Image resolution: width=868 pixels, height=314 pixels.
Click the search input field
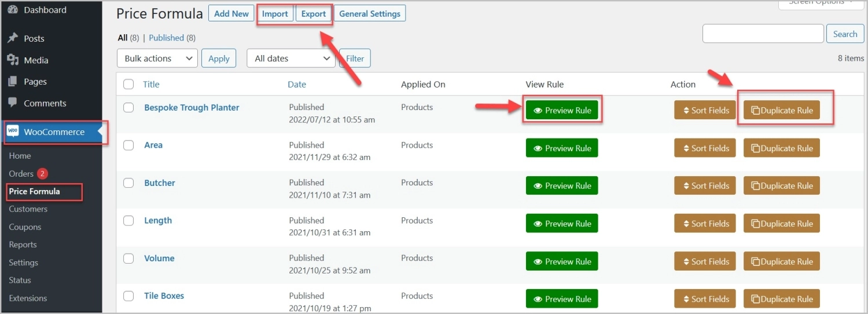pos(762,34)
